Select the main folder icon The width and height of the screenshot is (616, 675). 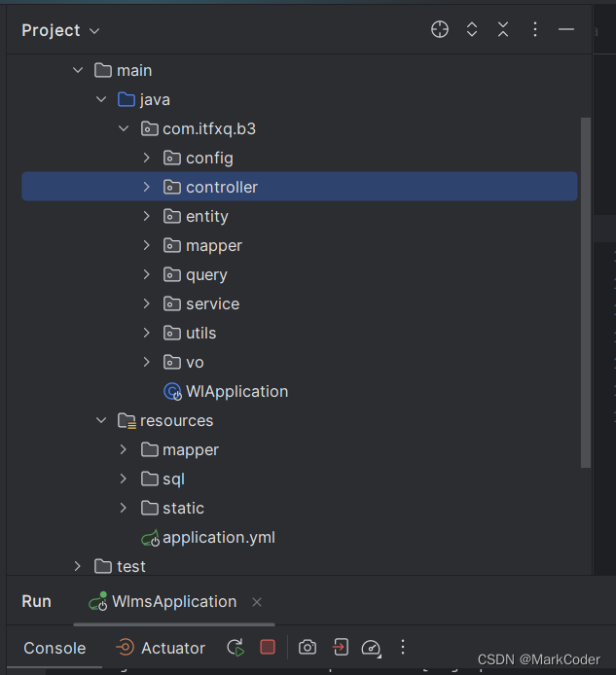103,70
